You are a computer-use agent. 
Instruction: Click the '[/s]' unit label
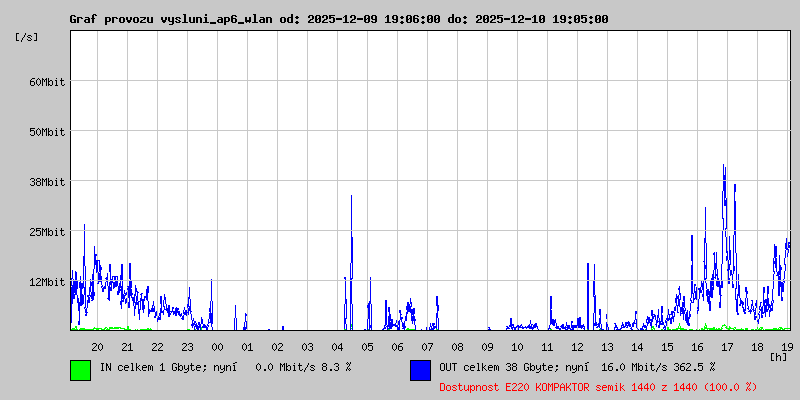[x=27, y=37]
